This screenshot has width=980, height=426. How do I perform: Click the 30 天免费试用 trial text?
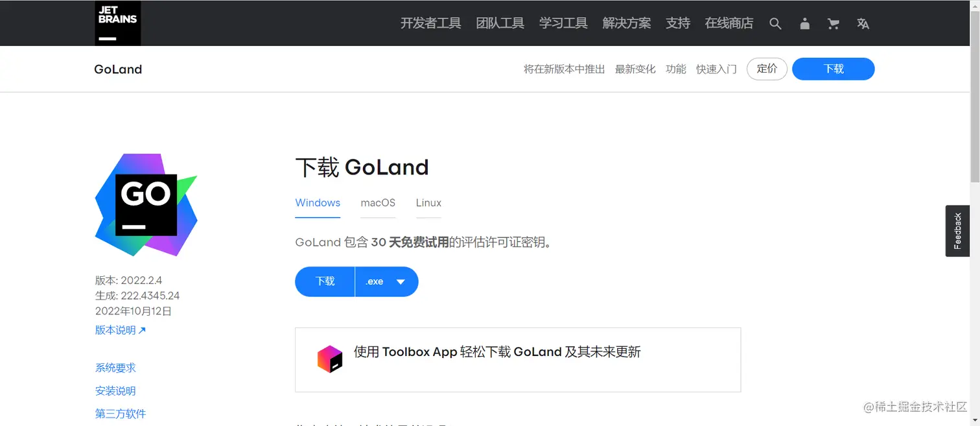[x=410, y=243]
